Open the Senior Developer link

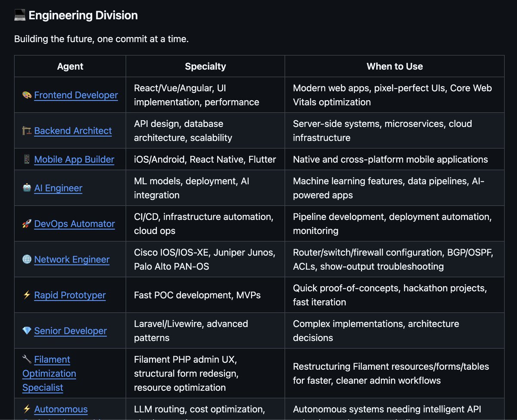(71, 331)
